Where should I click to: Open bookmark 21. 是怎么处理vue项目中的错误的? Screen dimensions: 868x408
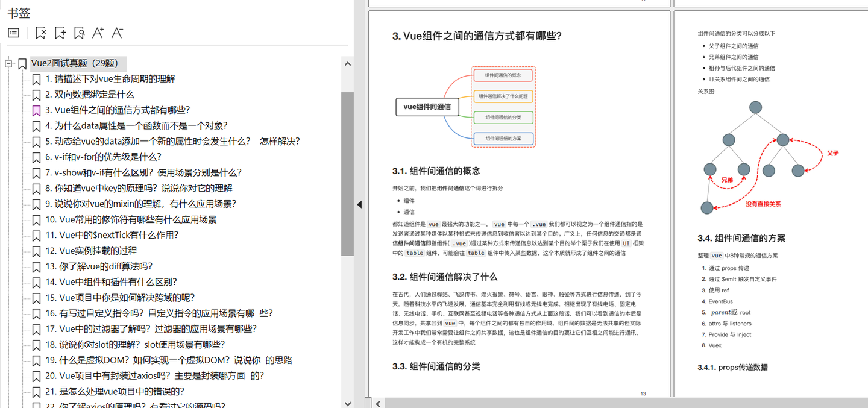pyautogui.click(x=115, y=392)
